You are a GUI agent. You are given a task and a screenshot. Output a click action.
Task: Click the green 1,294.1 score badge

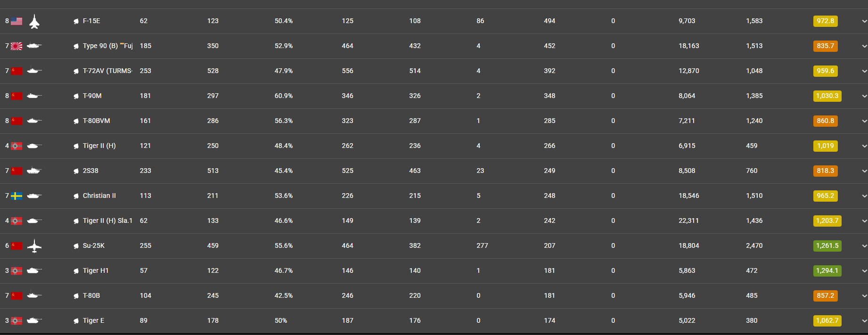(827, 271)
